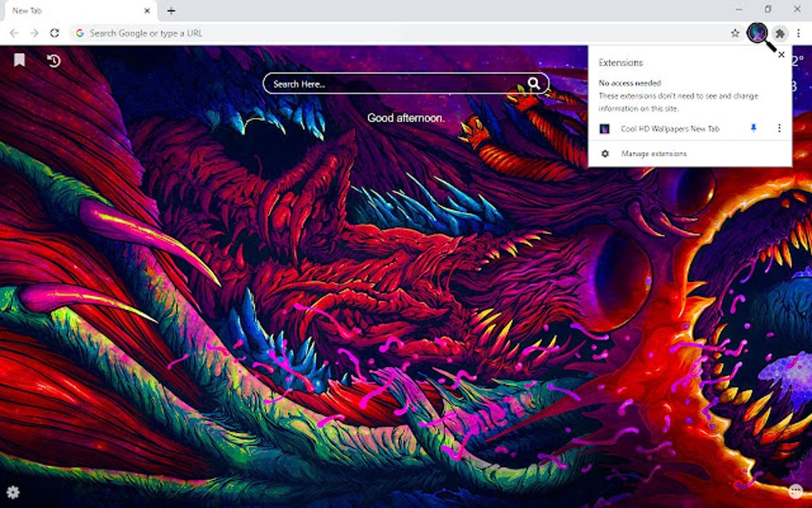Viewport: 812px width, 508px height.
Task: Unpin the Cool HD Wallpapers extension
Action: pos(752,128)
